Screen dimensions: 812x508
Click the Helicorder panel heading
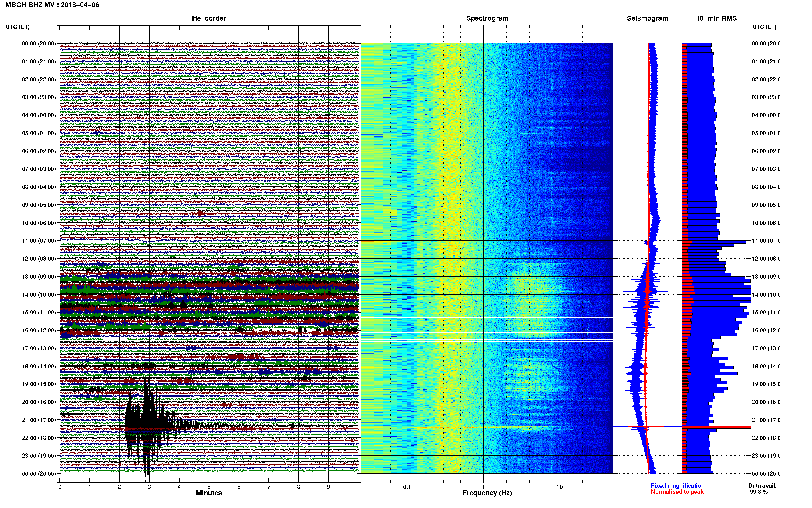pos(209,19)
